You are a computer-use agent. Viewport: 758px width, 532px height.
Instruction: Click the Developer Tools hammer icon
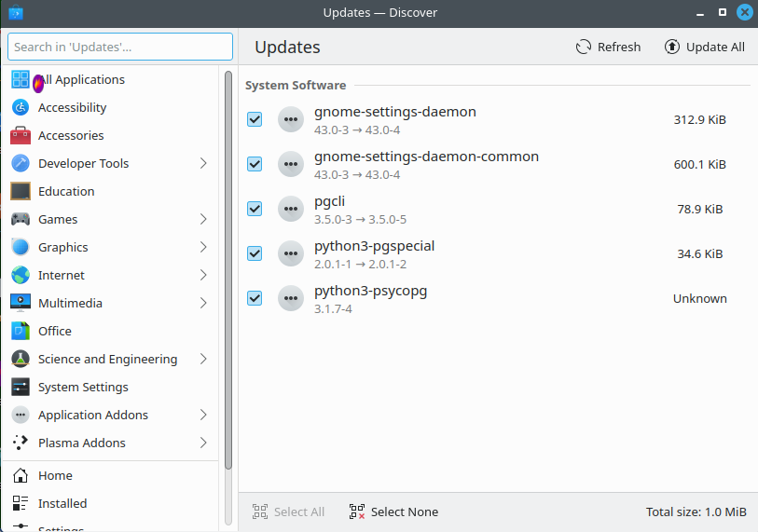pyautogui.click(x=21, y=163)
